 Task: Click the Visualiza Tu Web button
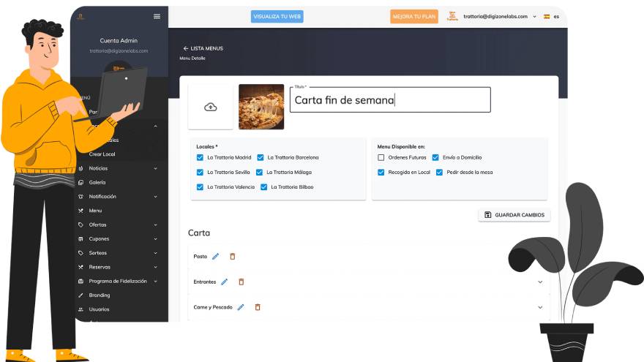pyautogui.click(x=277, y=16)
